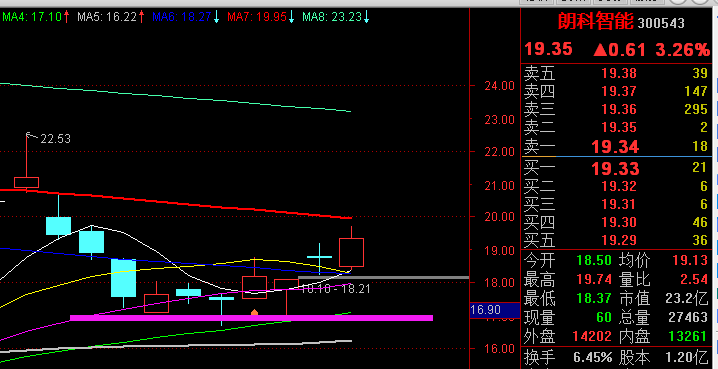Image resolution: width=718 pixels, height=369 pixels.
Task: Click the 量比 2.54 value
Action: click(x=694, y=279)
